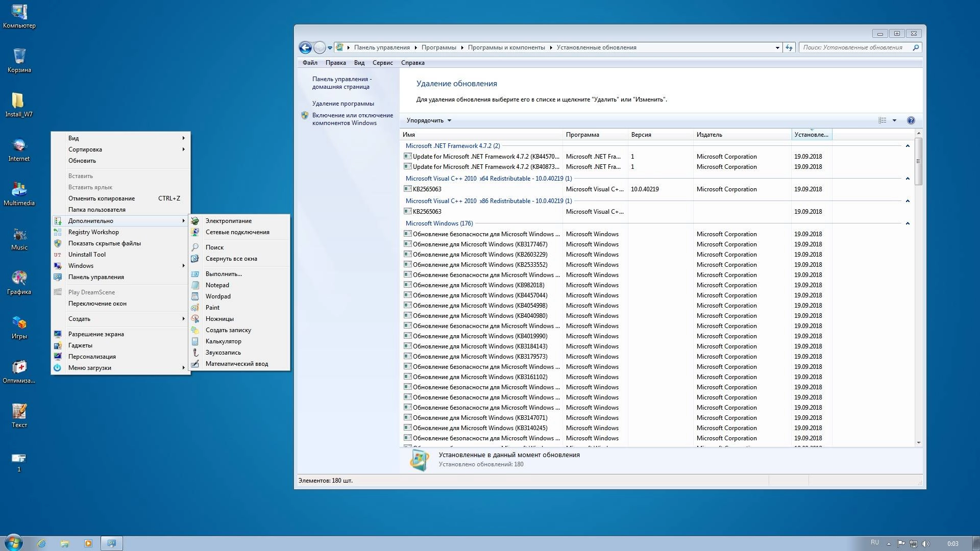Click the change view icon
Screen dimensions: 980x551
882,120
